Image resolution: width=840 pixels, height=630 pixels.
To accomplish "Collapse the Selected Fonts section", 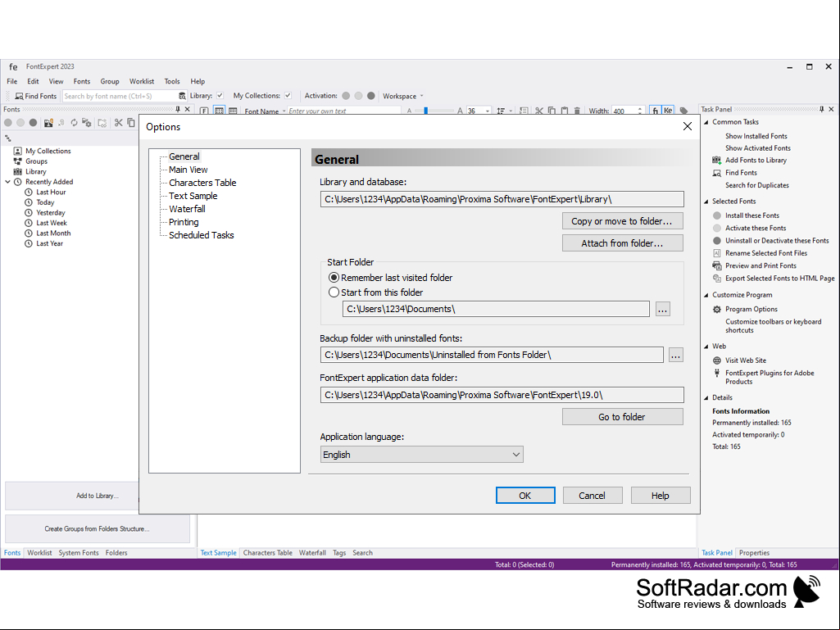I will pos(706,202).
